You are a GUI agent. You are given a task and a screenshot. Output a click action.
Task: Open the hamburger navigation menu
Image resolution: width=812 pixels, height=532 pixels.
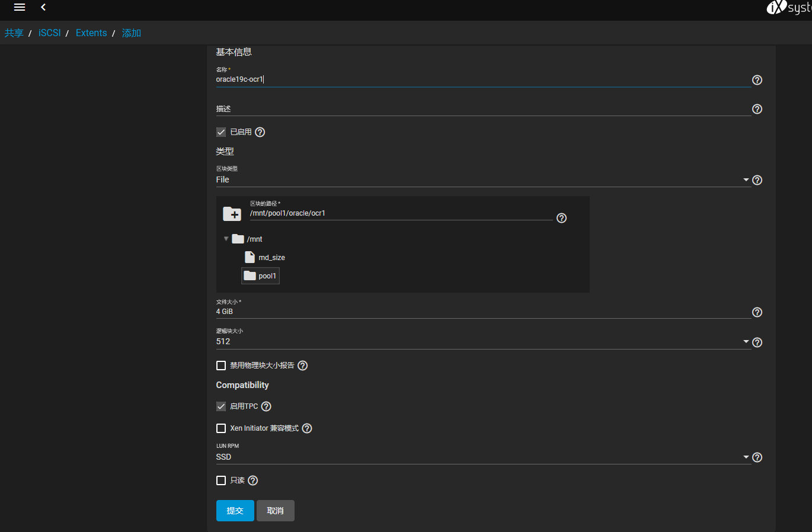pyautogui.click(x=20, y=7)
